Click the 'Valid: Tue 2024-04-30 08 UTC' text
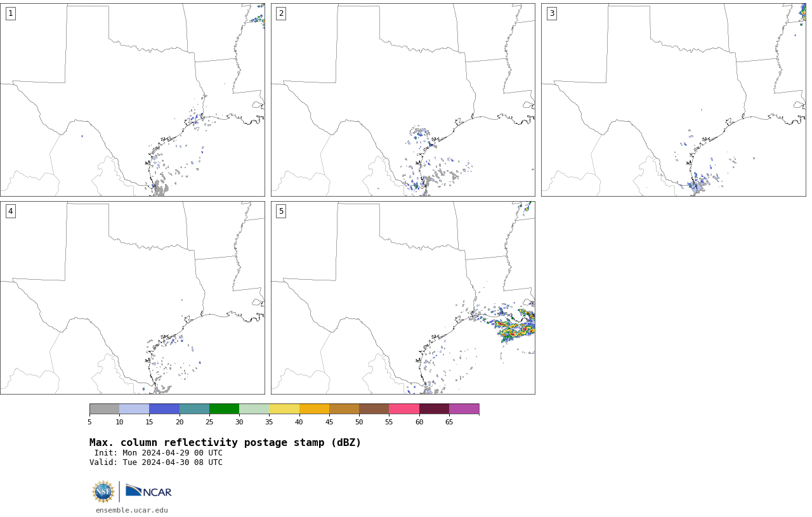The image size is (812, 517). click(156, 462)
